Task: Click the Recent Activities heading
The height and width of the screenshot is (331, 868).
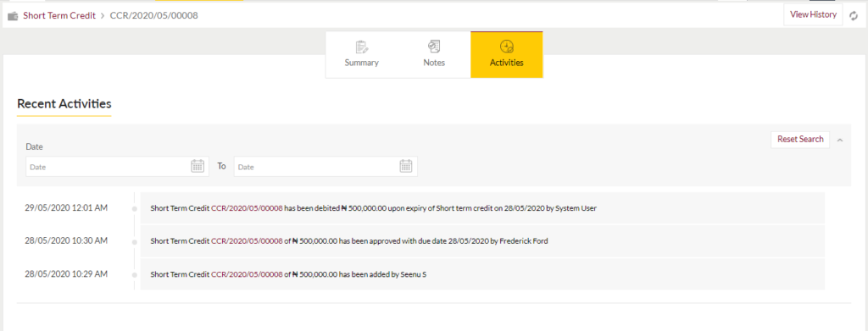Action: (64, 103)
